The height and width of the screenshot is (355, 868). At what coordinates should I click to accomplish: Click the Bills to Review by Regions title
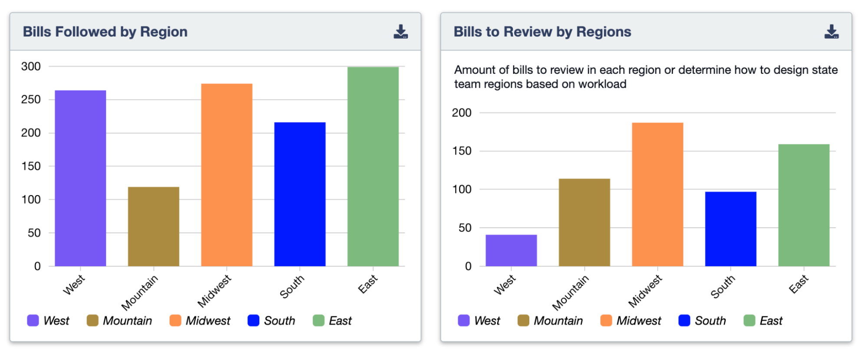tap(542, 31)
